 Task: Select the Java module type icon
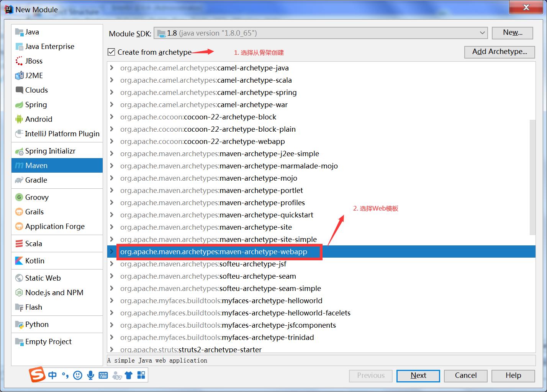(19, 32)
